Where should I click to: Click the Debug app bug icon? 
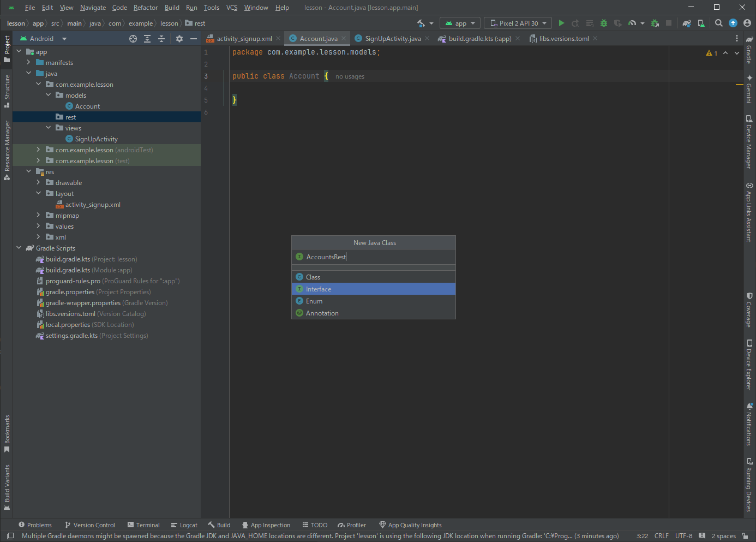pos(604,23)
